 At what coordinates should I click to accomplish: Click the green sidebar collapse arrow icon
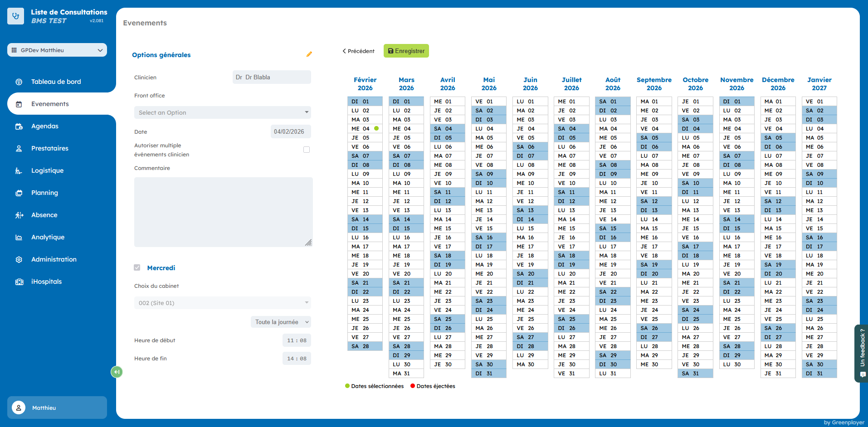[117, 372]
